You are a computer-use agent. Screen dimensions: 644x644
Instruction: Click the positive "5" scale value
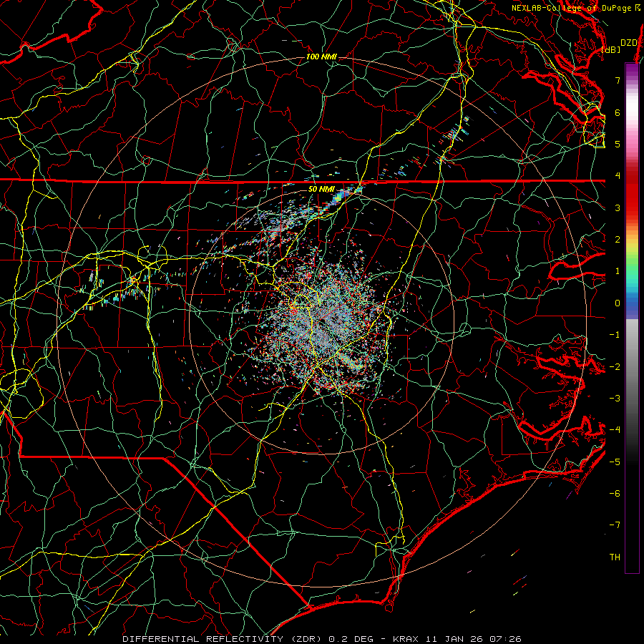pyautogui.click(x=618, y=144)
